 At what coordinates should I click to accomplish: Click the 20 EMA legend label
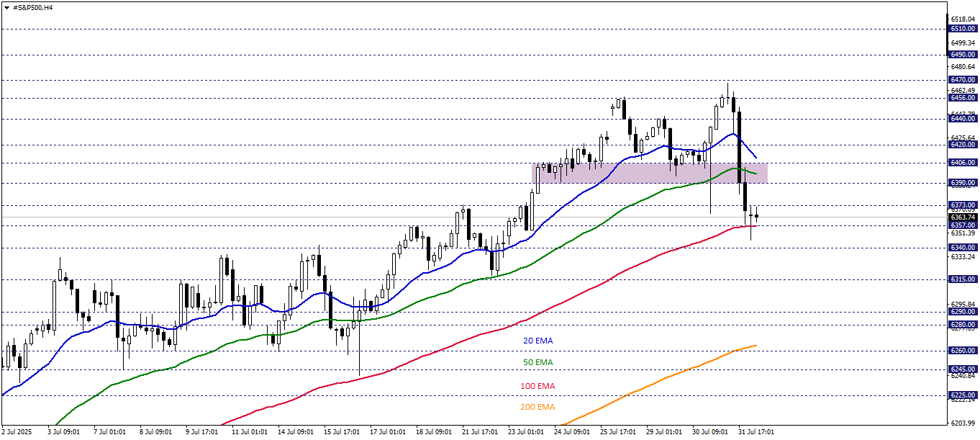pos(538,340)
